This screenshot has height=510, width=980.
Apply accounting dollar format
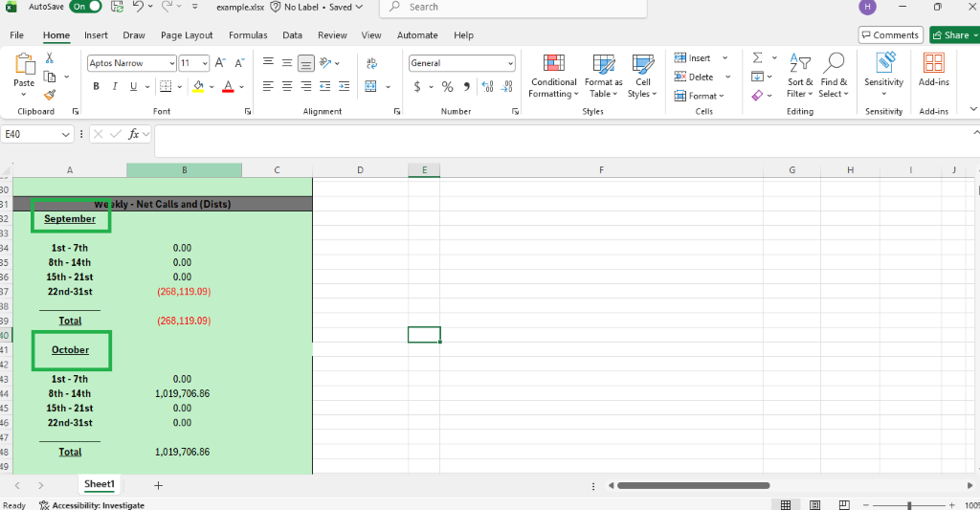click(417, 86)
